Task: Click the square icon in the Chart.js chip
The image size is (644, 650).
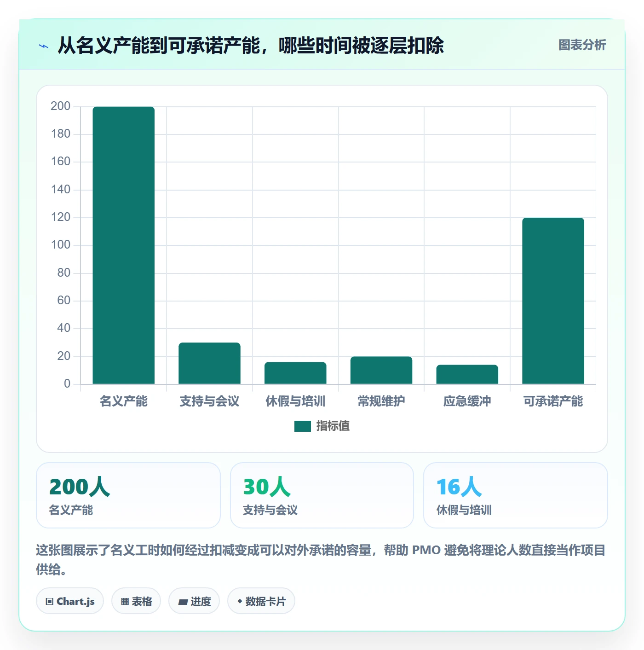Action: [x=50, y=602]
